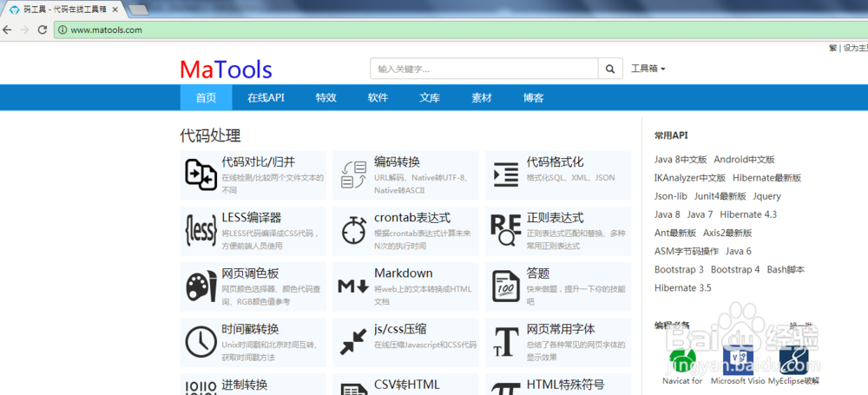Close the 码工具 browser tab
868x395 pixels.
[115, 10]
